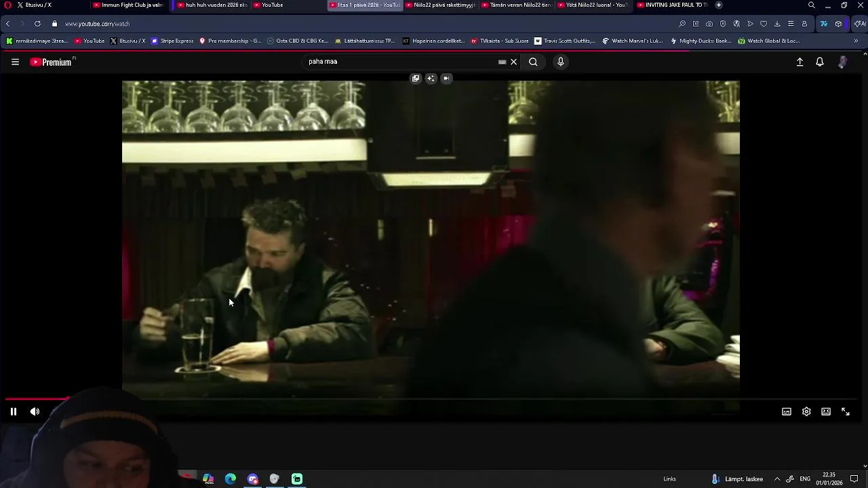This screenshot has height=488, width=868.
Task: Open the player play-arrow icon in the toolbar
Action: [750, 24]
